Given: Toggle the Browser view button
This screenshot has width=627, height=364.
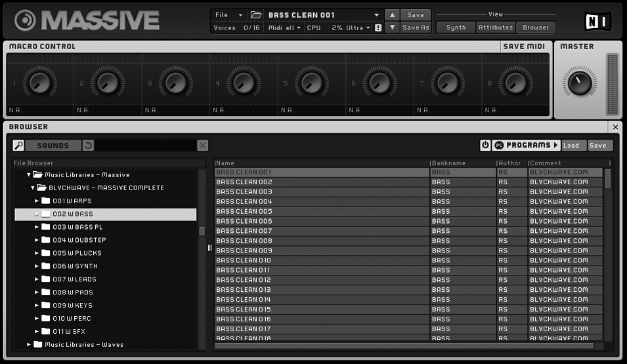Looking at the screenshot, I should pyautogui.click(x=535, y=28).
